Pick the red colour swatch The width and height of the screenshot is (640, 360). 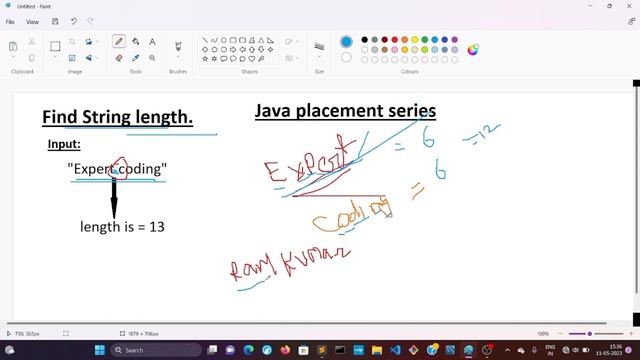coord(395,40)
